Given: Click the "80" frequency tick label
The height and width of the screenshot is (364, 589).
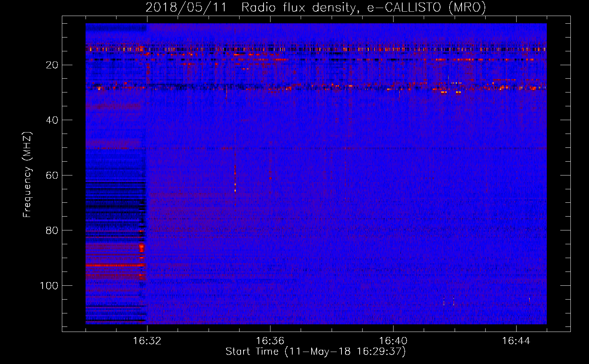Looking at the screenshot, I should (52, 230).
